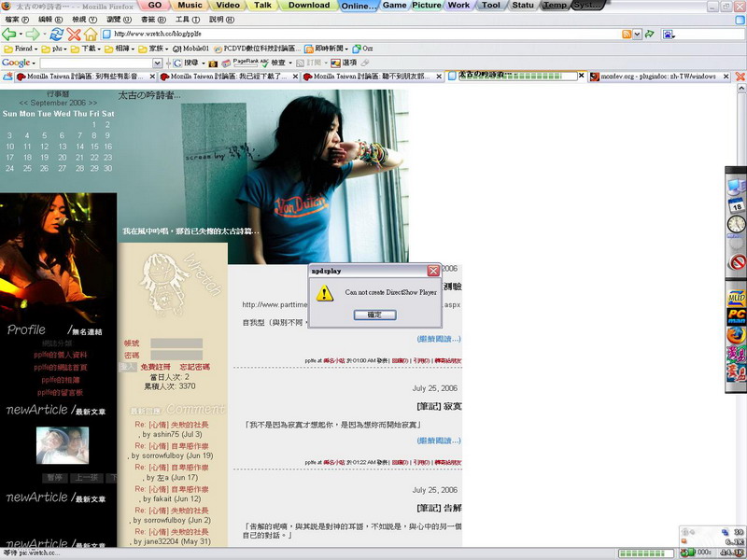
Task: Open the Friend bookmark folder dropdown
Action: click(21, 49)
